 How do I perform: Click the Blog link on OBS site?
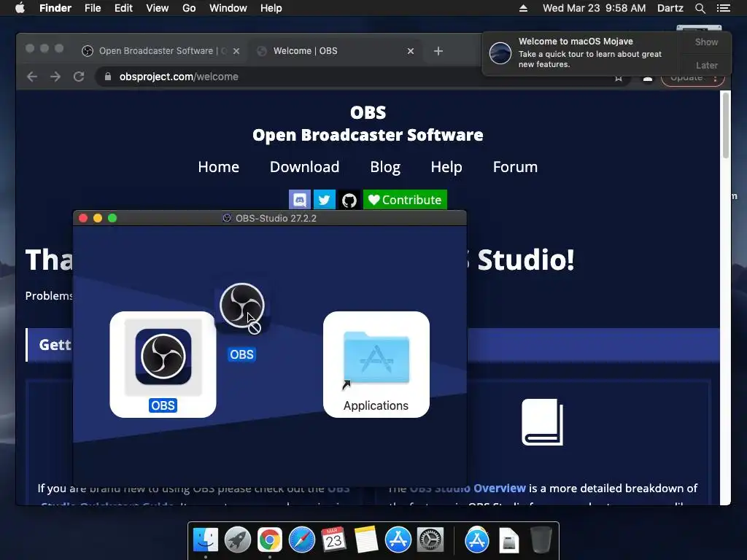coord(385,167)
